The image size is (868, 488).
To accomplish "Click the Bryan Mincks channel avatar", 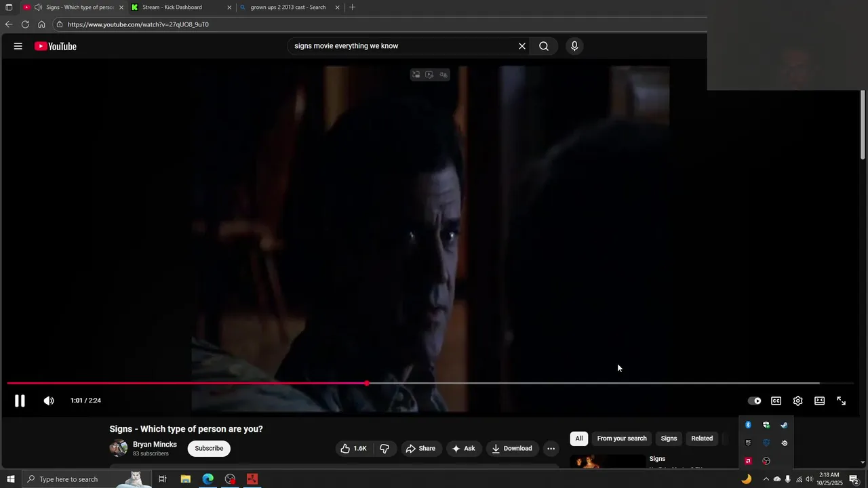I will click(118, 448).
